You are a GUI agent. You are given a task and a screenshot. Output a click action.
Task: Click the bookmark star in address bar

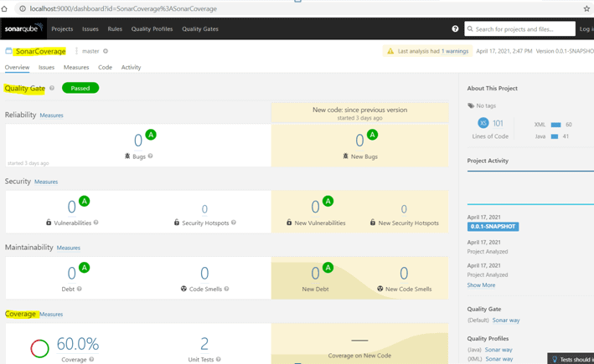pos(586,8)
